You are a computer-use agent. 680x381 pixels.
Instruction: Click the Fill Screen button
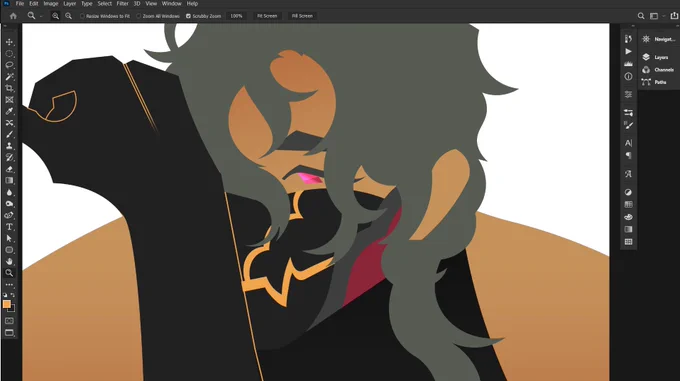click(302, 16)
